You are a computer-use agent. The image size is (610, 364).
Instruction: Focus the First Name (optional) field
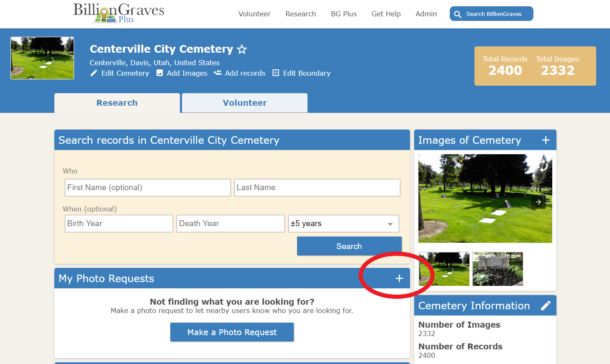pos(148,188)
